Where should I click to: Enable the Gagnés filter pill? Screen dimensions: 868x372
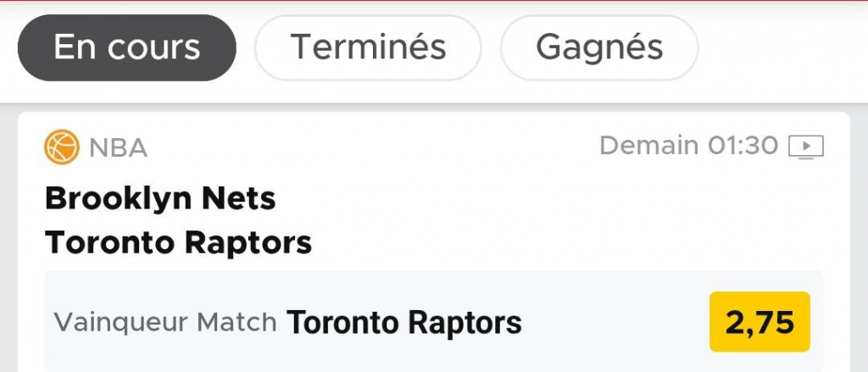(x=599, y=47)
